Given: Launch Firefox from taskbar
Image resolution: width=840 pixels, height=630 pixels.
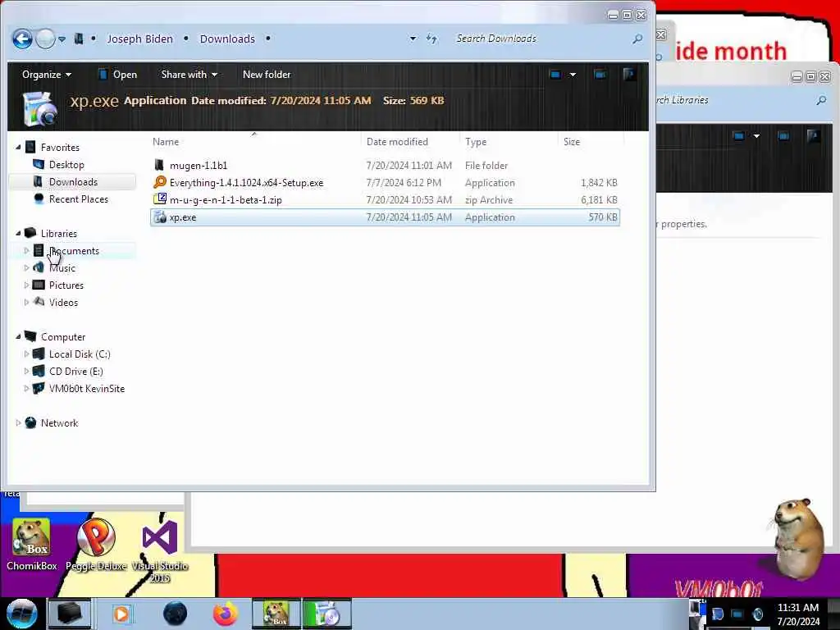Looking at the screenshot, I should click(226, 614).
